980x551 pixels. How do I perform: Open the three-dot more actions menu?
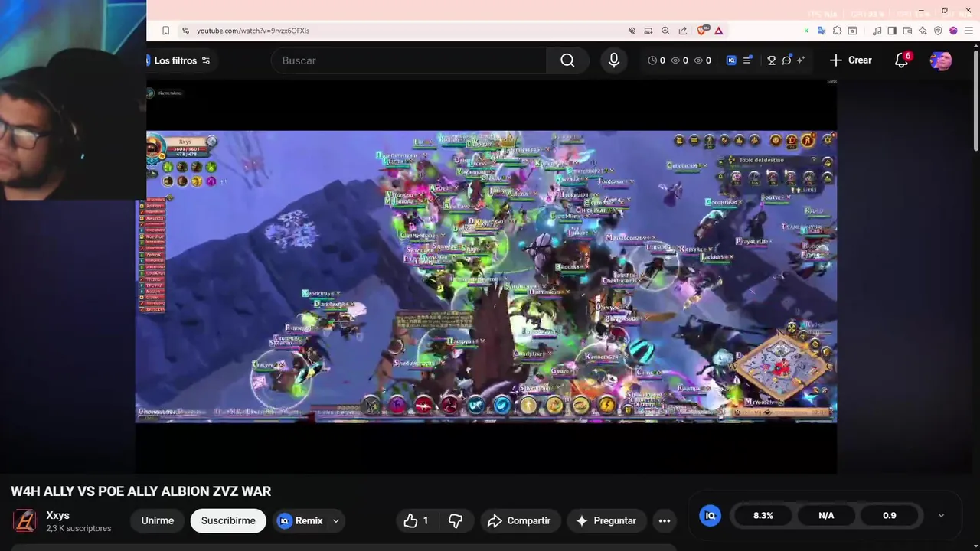tap(665, 520)
